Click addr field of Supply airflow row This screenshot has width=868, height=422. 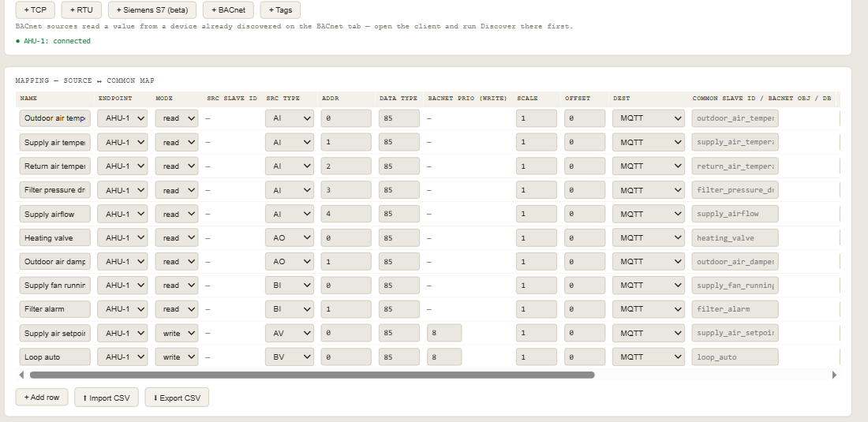[346, 214]
